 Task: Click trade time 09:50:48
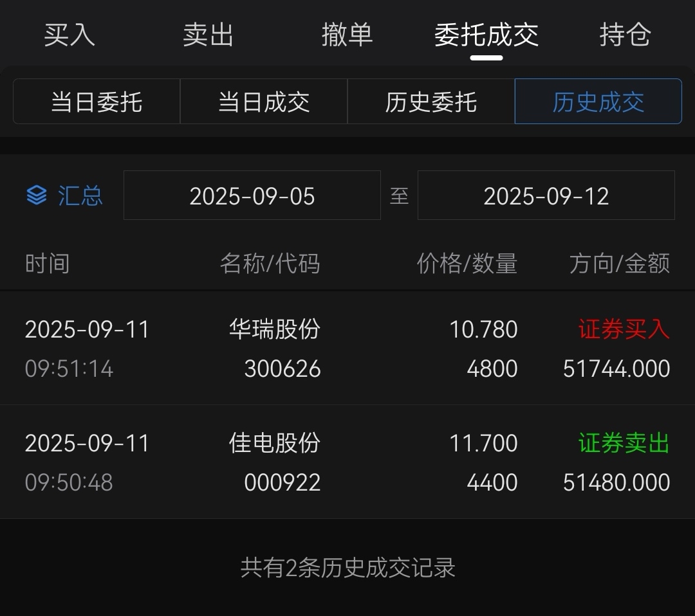click(x=69, y=482)
